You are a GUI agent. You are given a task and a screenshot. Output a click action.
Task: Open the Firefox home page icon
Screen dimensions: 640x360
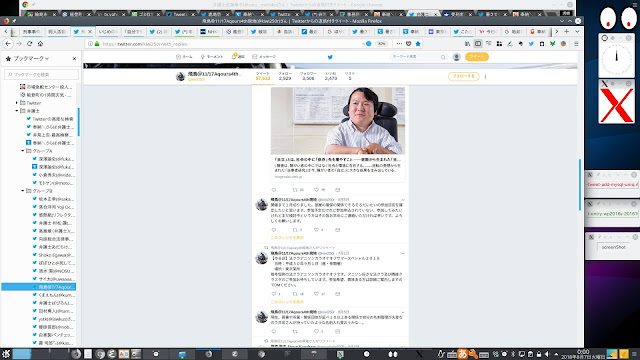(x=40, y=44)
